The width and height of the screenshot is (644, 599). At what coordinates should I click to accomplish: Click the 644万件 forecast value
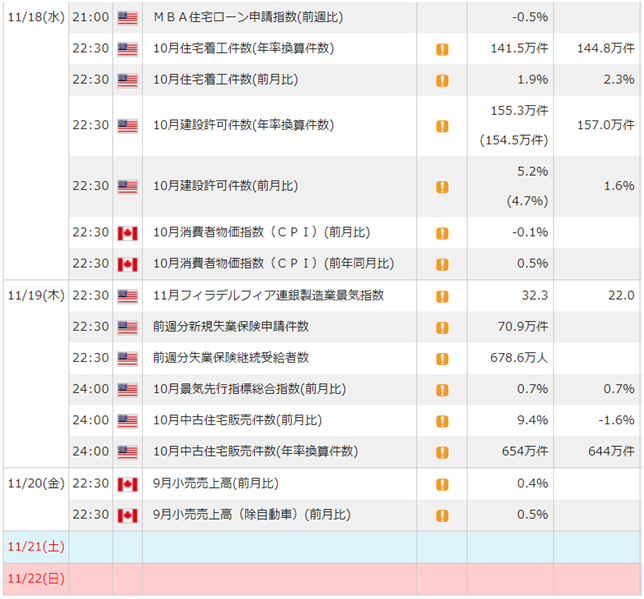tap(612, 452)
